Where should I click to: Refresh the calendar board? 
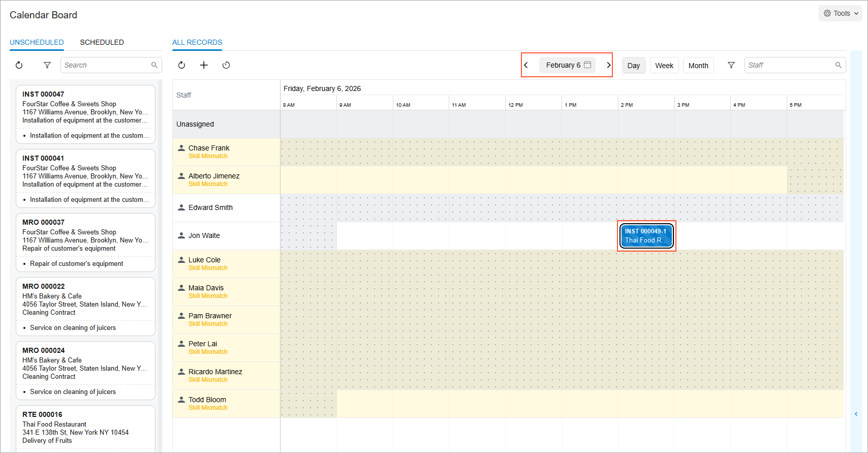[181, 65]
